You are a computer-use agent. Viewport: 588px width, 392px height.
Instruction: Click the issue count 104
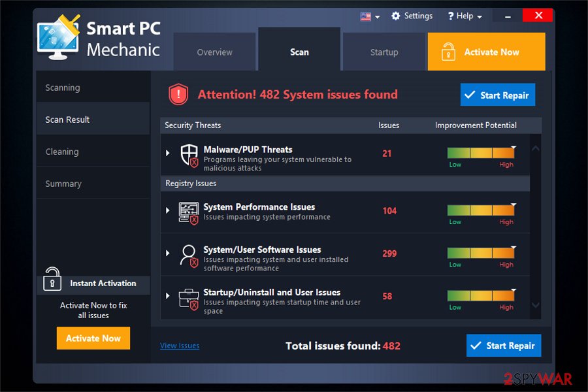389,211
